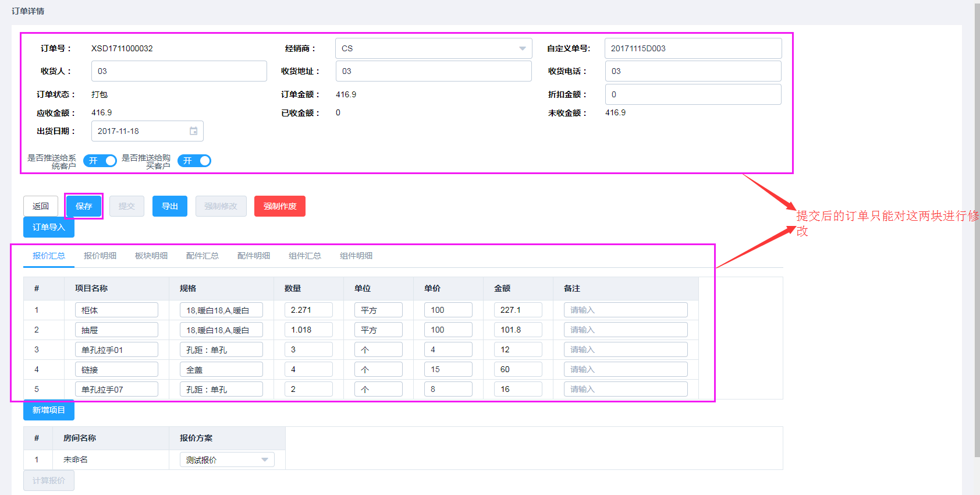
Task: Switch to 配件汇总 tab
Action: tap(203, 256)
